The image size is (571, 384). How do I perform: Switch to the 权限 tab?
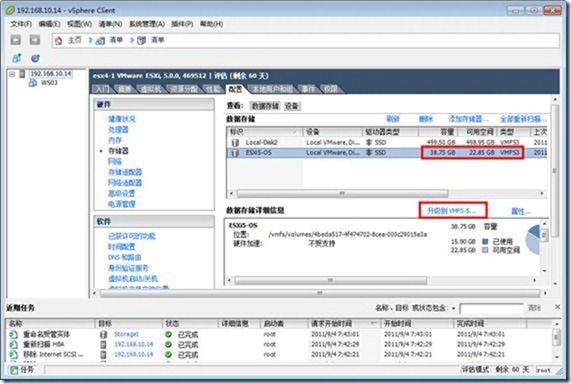coord(331,89)
